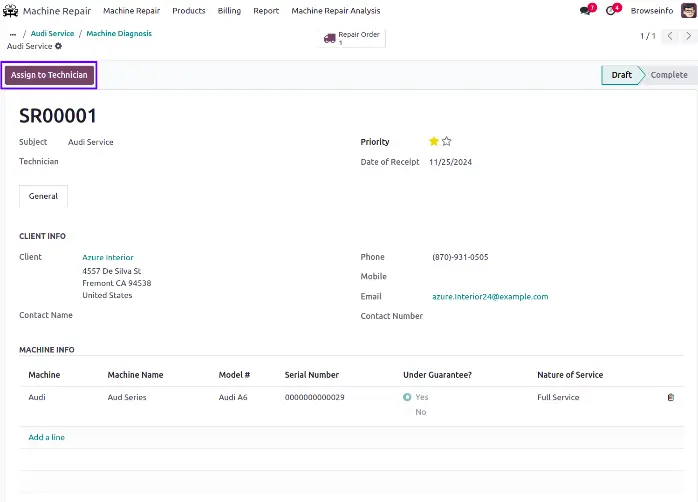The height and width of the screenshot is (502, 698).
Task: Select the Yes option under guarantee
Action: pos(407,397)
